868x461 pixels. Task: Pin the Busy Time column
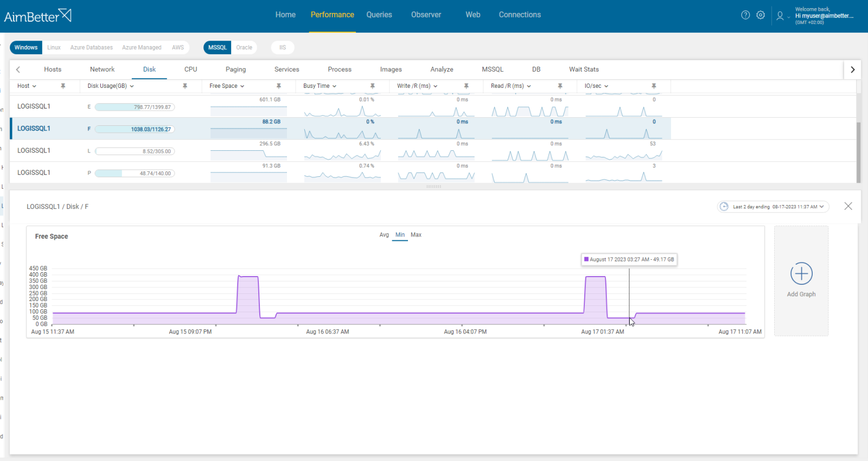[x=373, y=86]
